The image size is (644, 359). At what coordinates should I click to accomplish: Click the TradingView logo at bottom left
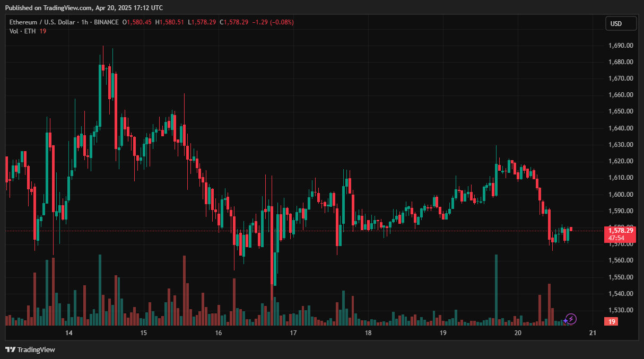[30, 349]
